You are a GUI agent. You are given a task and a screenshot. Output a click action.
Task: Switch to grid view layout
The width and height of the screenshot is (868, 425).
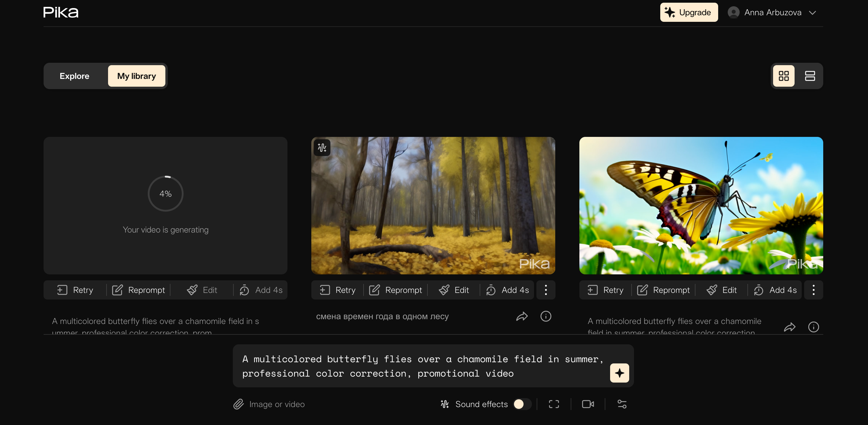pos(784,76)
